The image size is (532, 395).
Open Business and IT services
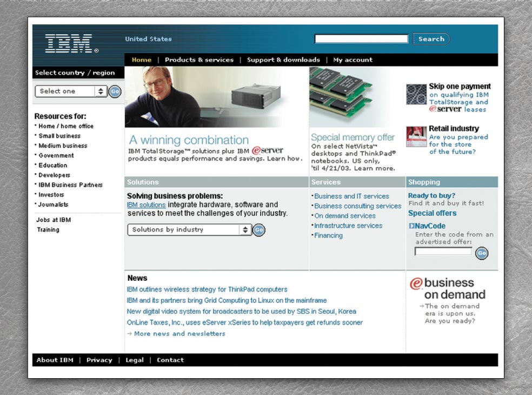tap(351, 196)
